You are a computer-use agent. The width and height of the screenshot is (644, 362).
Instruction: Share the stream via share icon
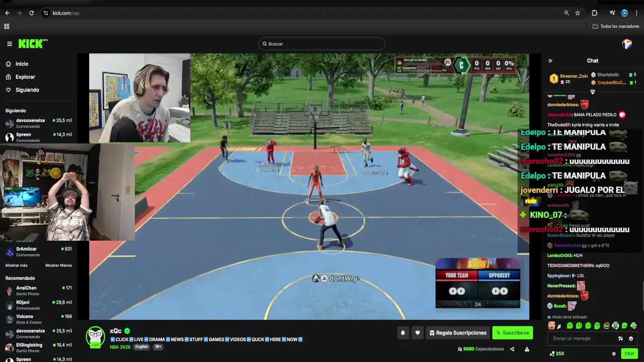click(x=512, y=349)
